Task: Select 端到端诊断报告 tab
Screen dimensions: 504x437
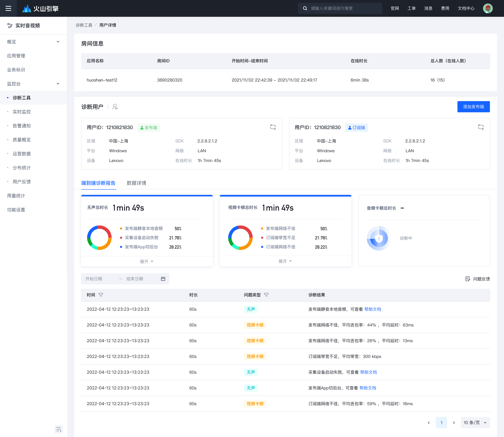Action: pyautogui.click(x=98, y=183)
